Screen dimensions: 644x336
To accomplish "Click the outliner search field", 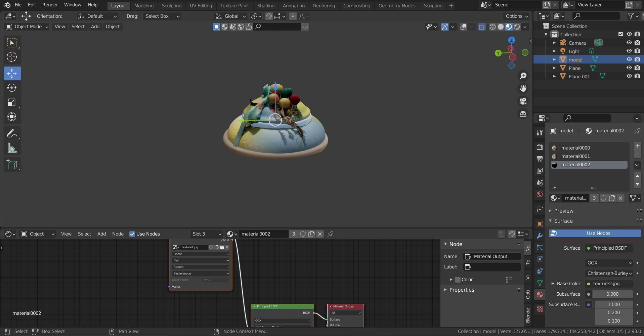I will coord(596,16).
